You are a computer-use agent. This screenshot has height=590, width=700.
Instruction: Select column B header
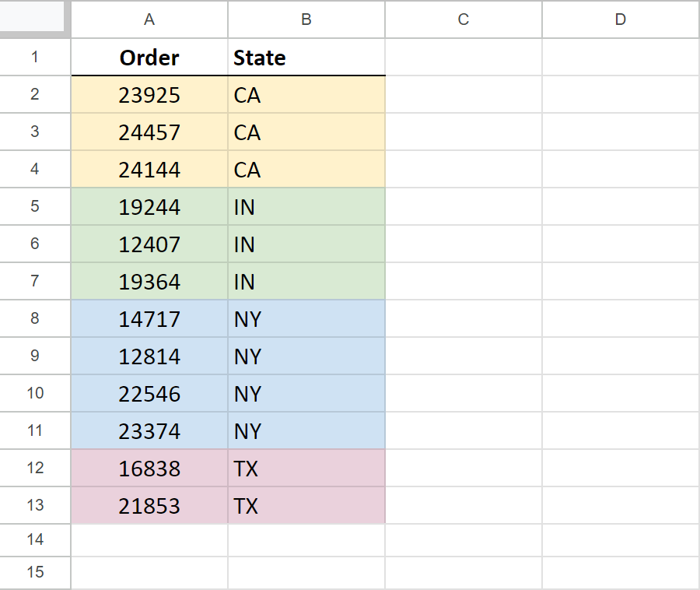coord(306,20)
